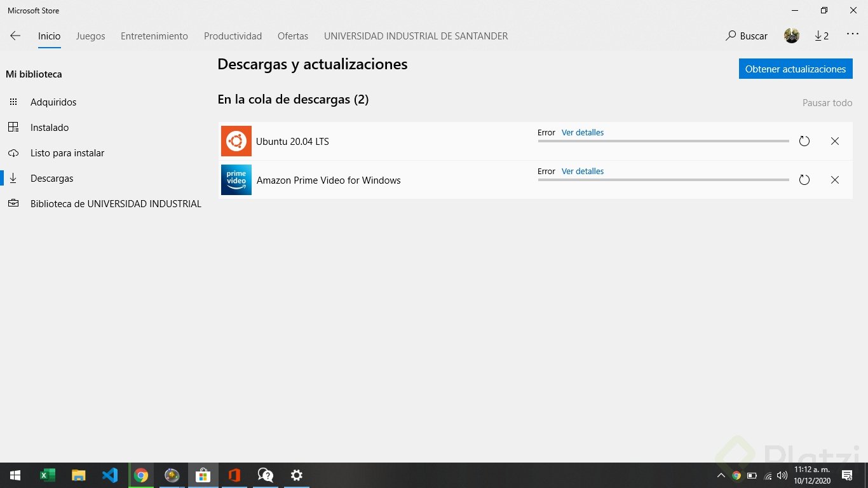Cancel the Ubuntu 20.04 LTS download
The image size is (868, 488).
(x=835, y=141)
